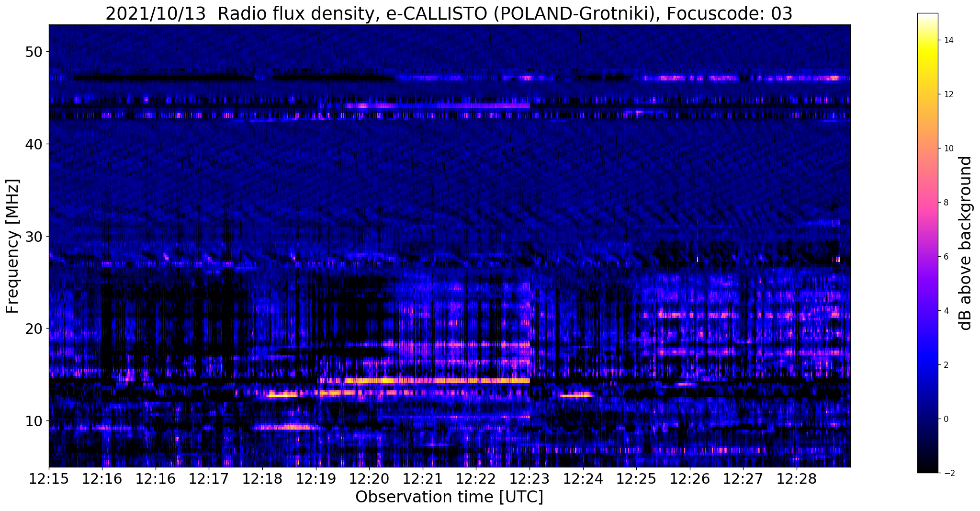Viewport: 980px width, 511px height.
Task: Click the 12:15 time tick label
Action: (49, 479)
